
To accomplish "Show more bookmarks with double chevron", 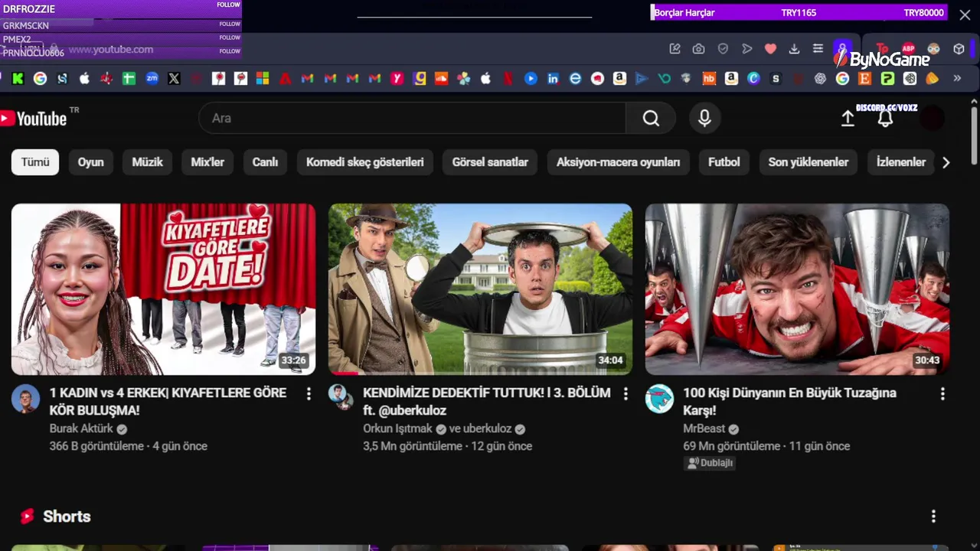I will coord(957,78).
